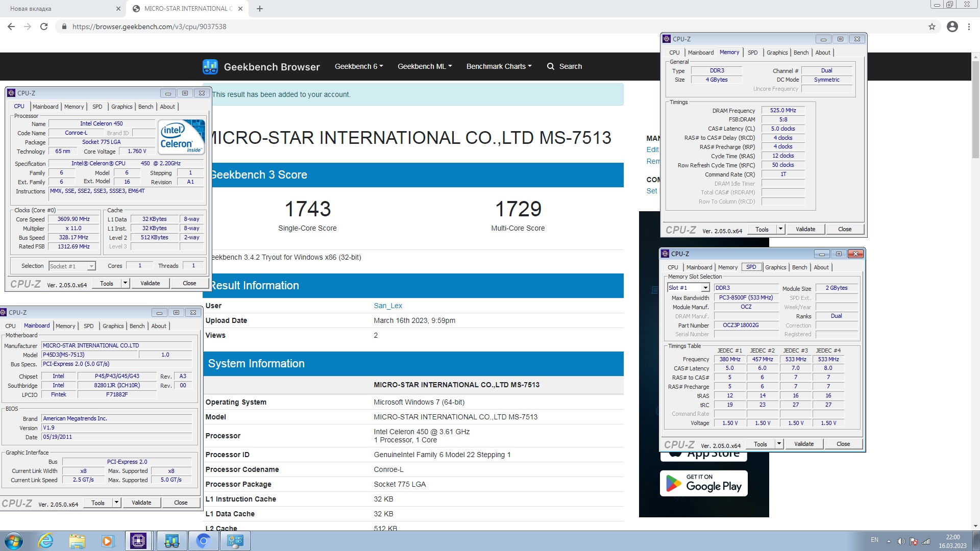Go forward in the Chrome browser
The width and height of the screenshot is (980, 551).
coord(28,27)
